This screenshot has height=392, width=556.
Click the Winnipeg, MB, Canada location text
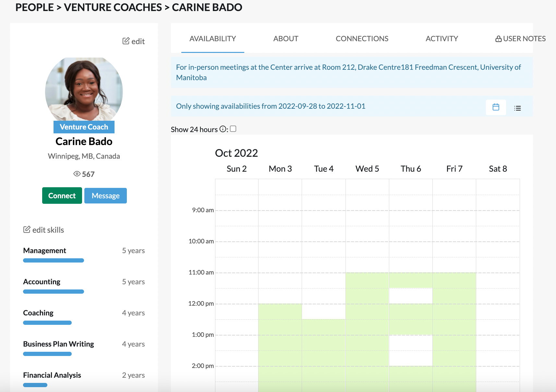[84, 156]
